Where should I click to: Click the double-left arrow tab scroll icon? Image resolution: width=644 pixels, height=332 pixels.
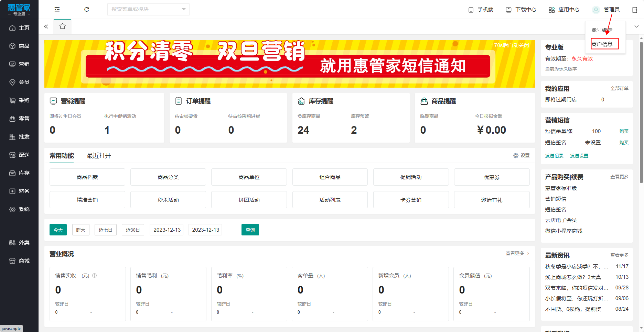(x=46, y=26)
